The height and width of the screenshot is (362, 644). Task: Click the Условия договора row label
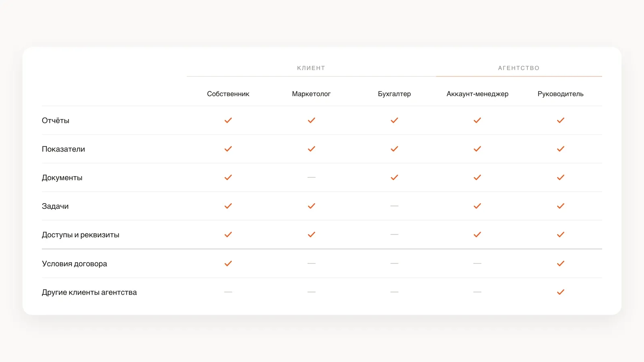74,264
